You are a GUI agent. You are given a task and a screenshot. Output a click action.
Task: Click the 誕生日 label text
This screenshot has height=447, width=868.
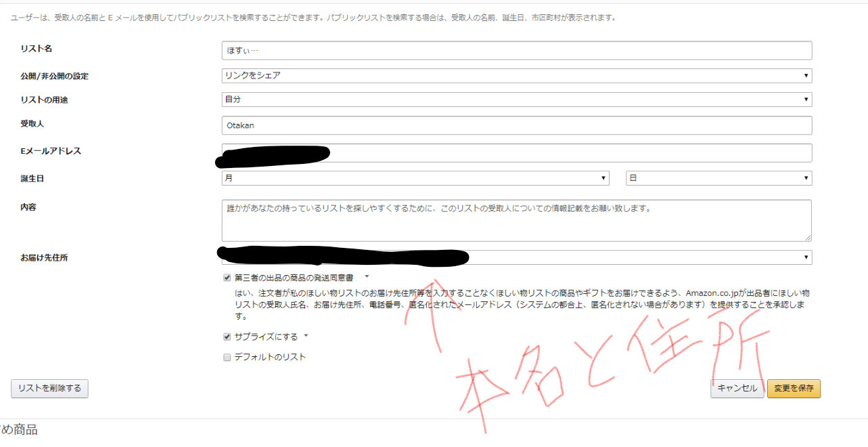pos(32,179)
